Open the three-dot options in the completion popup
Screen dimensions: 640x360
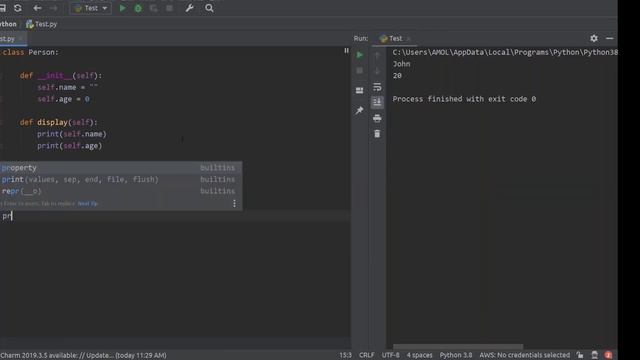point(234,203)
